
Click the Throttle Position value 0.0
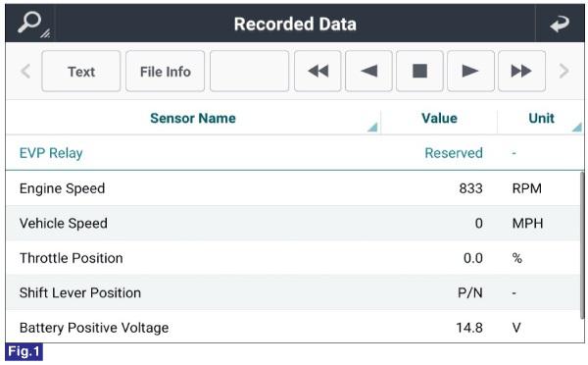[473, 258]
